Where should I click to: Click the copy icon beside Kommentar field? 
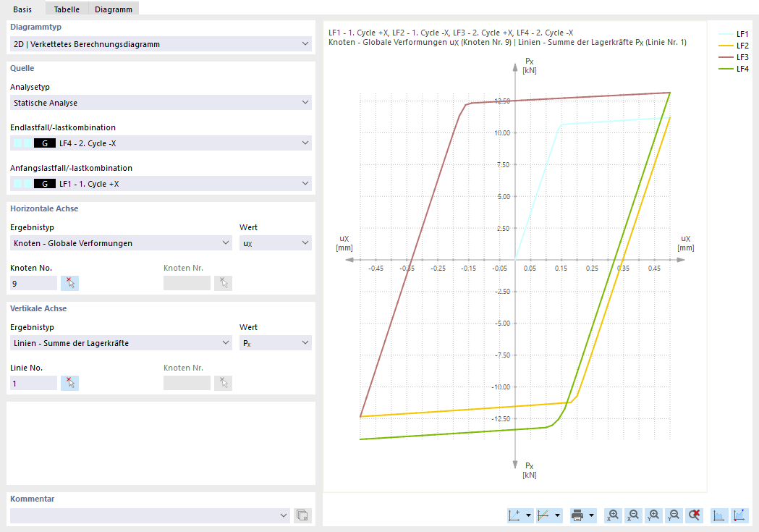click(x=302, y=515)
